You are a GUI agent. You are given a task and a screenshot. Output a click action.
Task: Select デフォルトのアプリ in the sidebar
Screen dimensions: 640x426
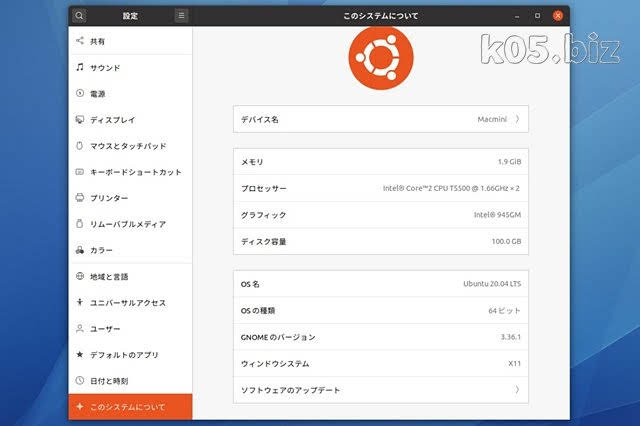pyautogui.click(x=130, y=355)
